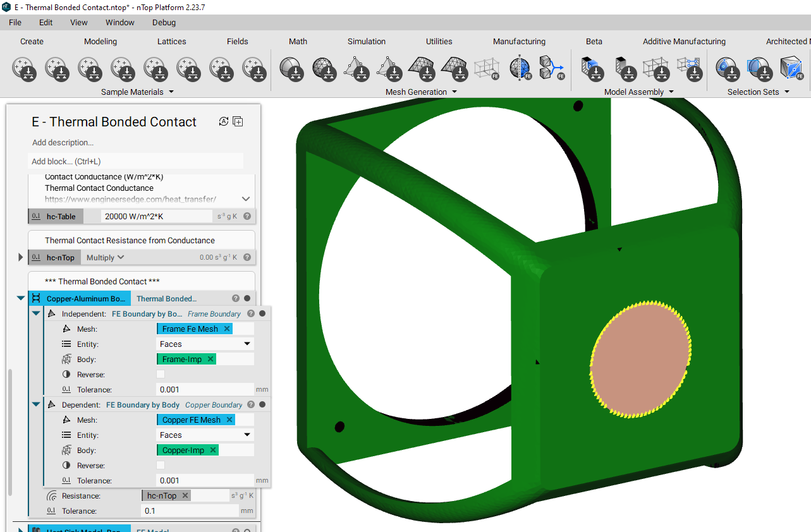Remove the Copper FE Mesh chip

tap(229, 420)
